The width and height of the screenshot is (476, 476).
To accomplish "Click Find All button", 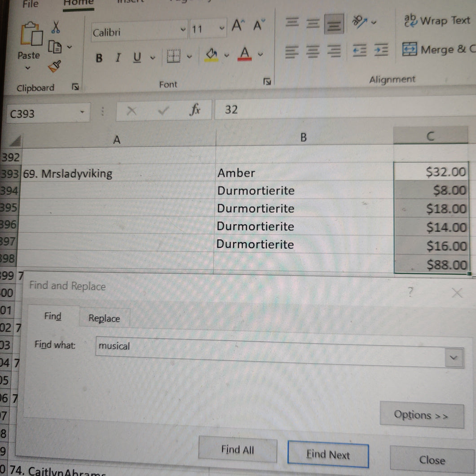I will (238, 450).
